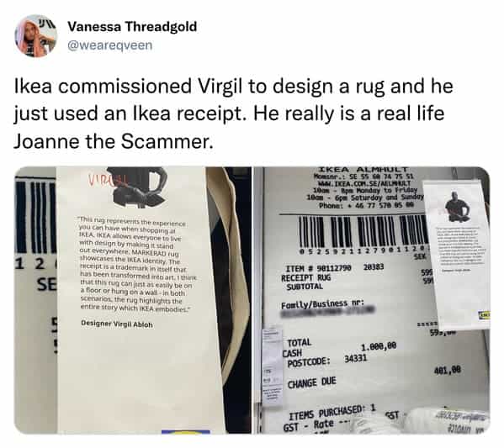Click the small designer photo on hanging tag

coord(458,207)
